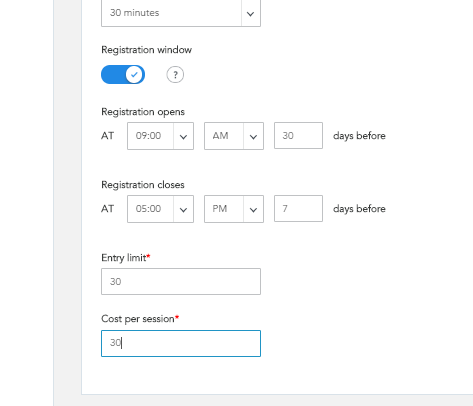Focus the 7 days before closes field

(x=298, y=208)
